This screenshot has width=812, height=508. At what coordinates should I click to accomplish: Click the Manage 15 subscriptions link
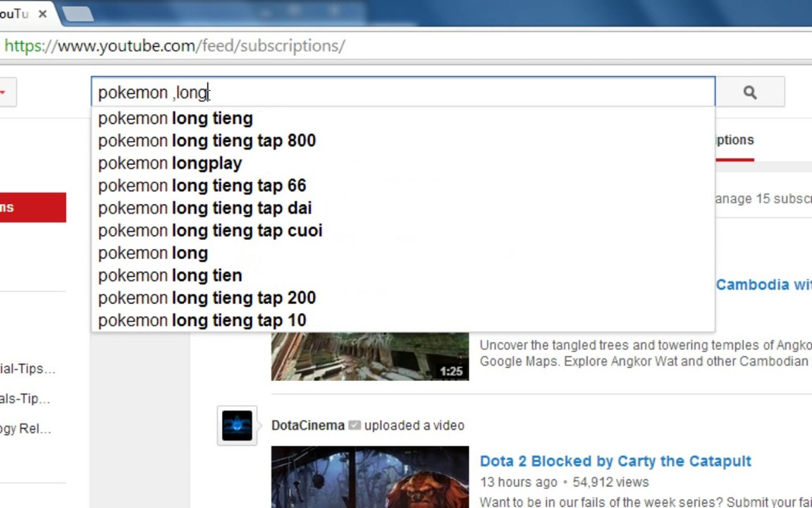coord(764,198)
